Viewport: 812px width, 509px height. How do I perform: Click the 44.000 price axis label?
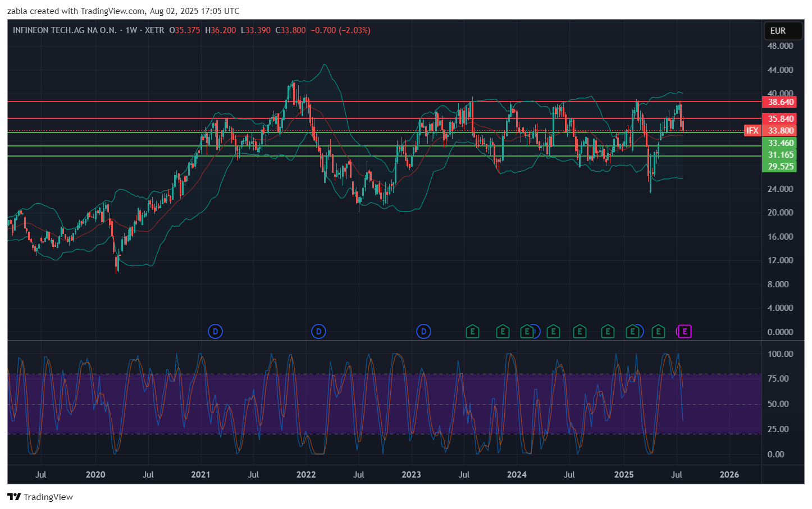point(780,70)
